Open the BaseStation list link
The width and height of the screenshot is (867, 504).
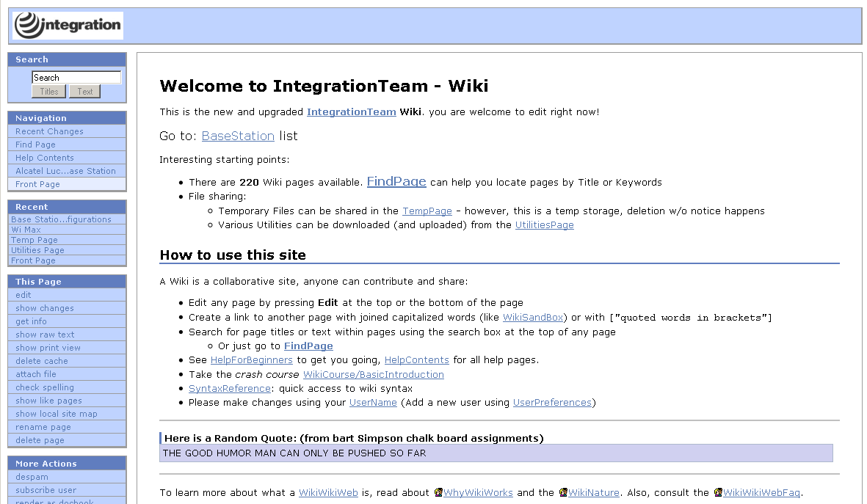pyautogui.click(x=238, y=136)
